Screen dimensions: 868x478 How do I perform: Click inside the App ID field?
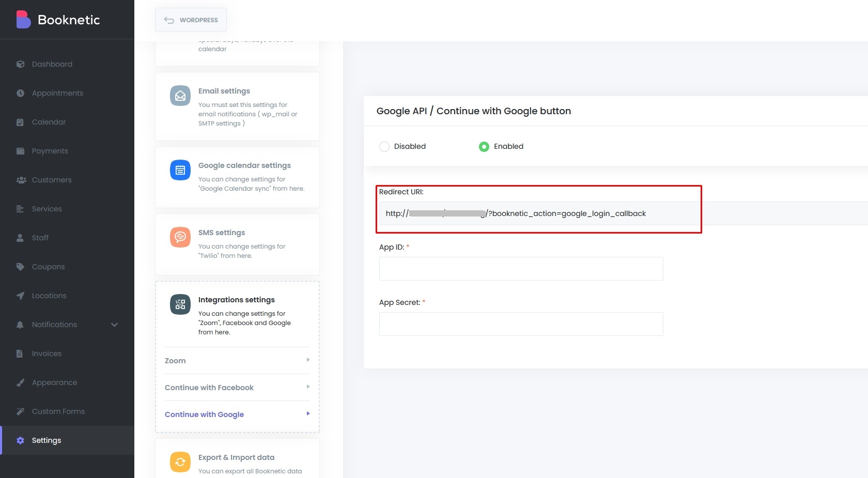520,269
